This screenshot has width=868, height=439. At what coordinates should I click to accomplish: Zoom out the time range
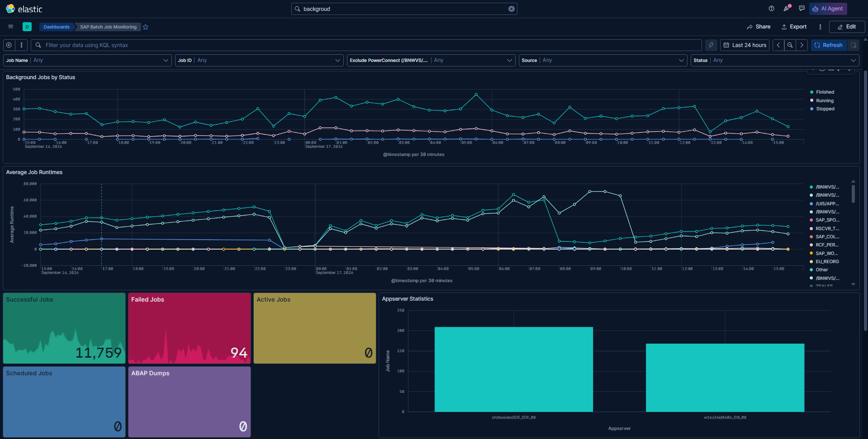click(790, 45)
